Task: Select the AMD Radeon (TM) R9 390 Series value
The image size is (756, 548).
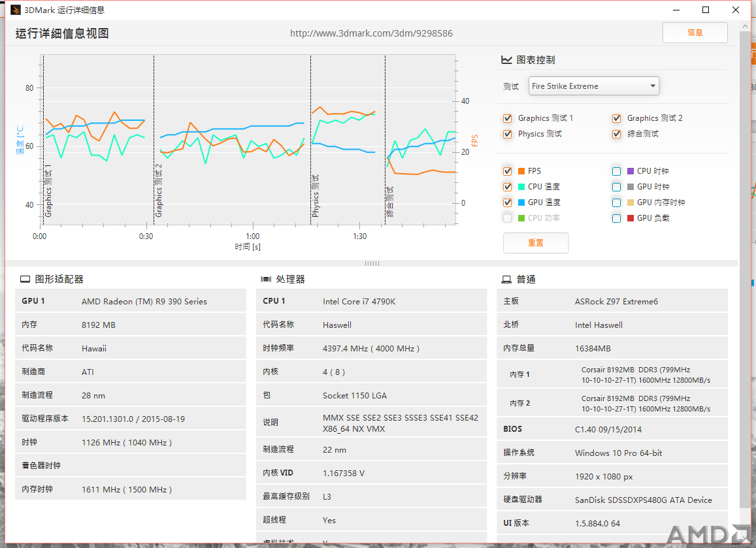Action: pos(144,301)
